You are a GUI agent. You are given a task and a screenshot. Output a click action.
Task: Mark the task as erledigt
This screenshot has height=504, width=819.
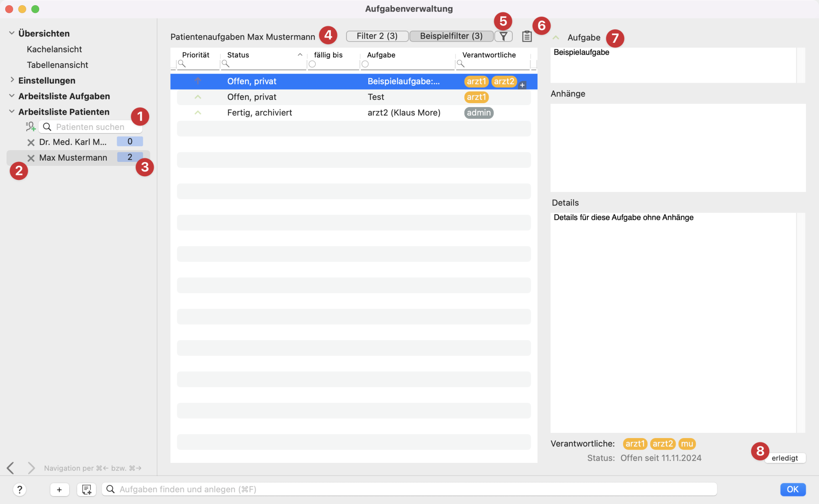click(x=785, y=458)
